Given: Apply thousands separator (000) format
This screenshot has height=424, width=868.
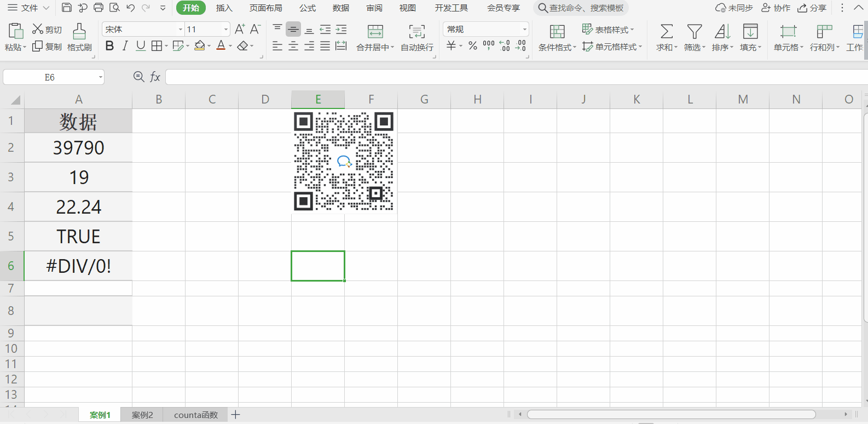Looking at the screenshot, I should pyautogui.click(x=489, y=45).
